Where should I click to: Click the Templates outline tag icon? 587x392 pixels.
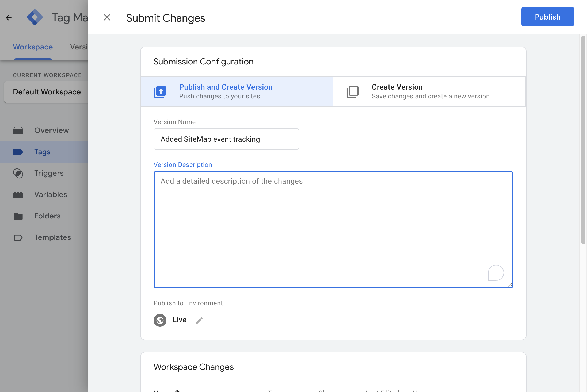18,237
